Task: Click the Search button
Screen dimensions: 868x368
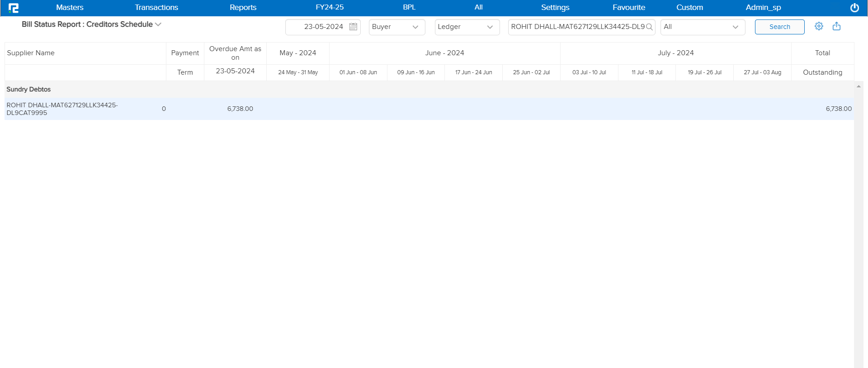Action: tap(779, 27)
